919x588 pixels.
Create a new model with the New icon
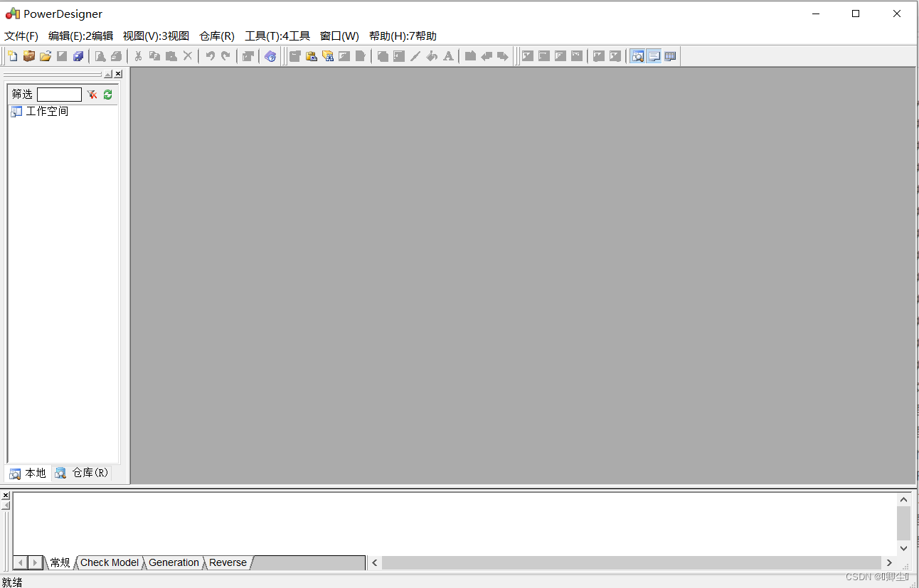click(x=12, y=55)
